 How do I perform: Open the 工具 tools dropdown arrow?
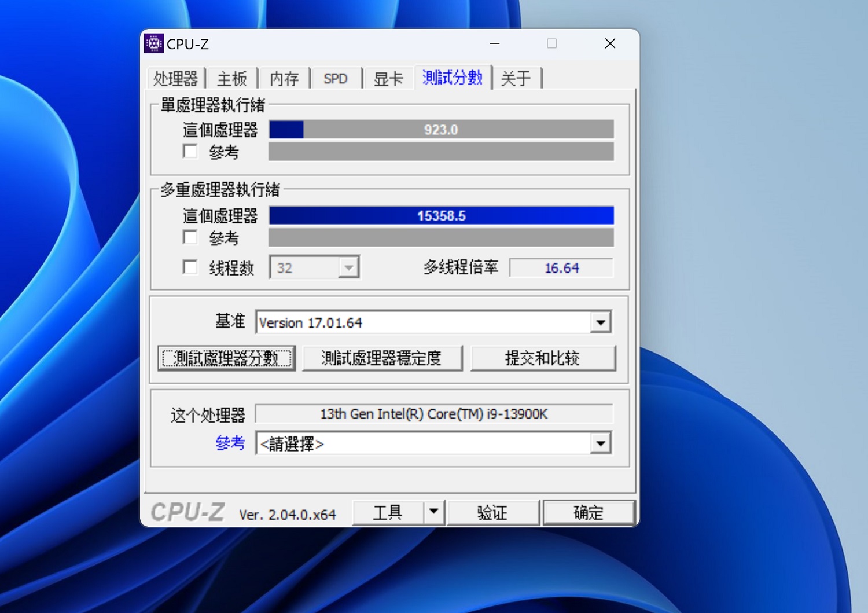pos(433,512)
